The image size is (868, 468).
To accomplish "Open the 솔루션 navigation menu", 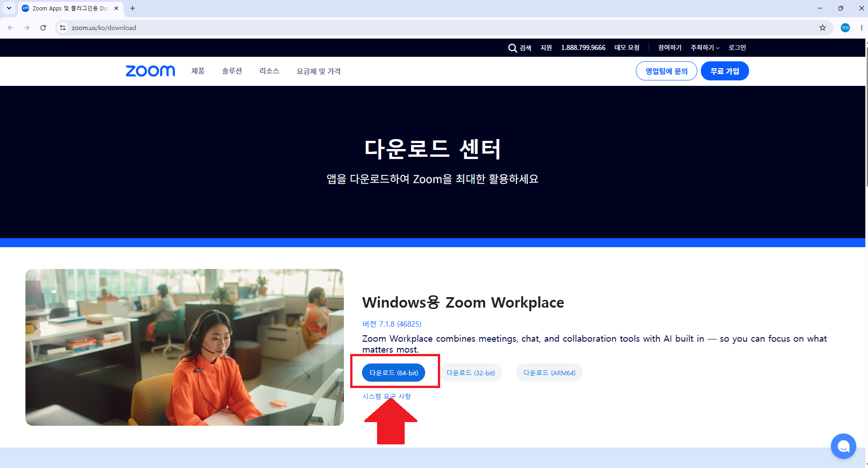I will 232,71.
